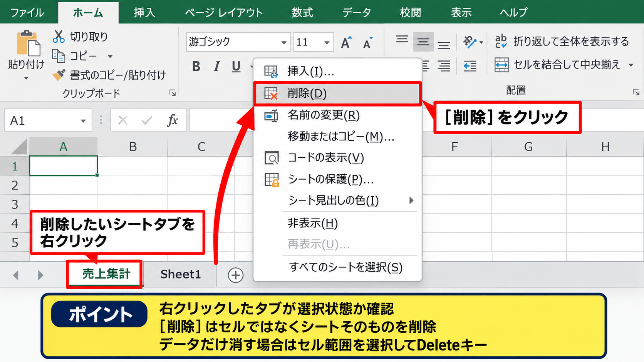Open the font size 11 dropdown

point(327,42)
